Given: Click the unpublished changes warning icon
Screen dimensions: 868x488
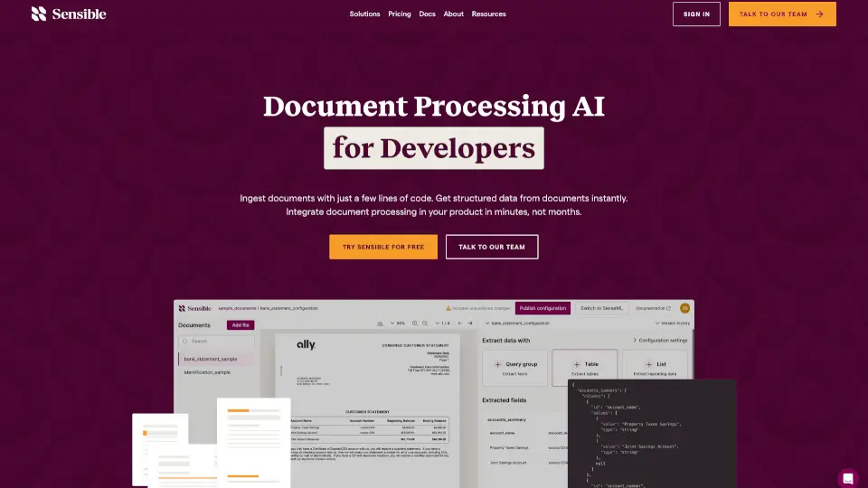Looking at the screenshot, I should [x=447, y=308].
